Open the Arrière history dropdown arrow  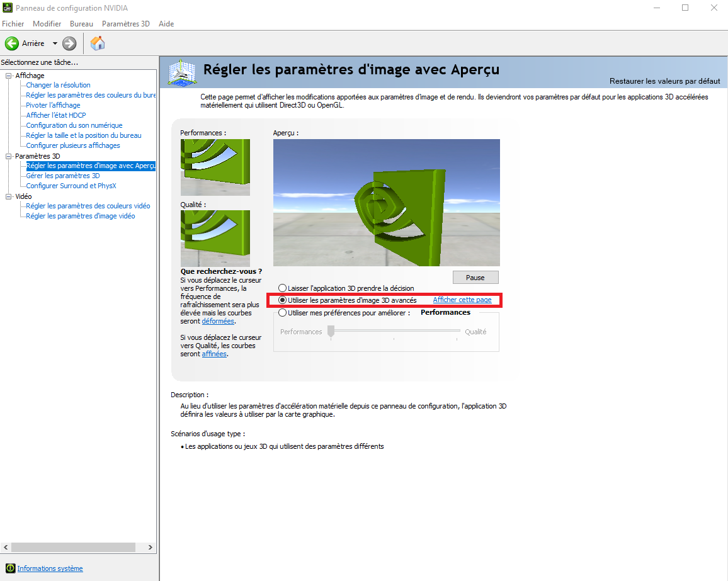pyautogui.click(x=55, y=43)
